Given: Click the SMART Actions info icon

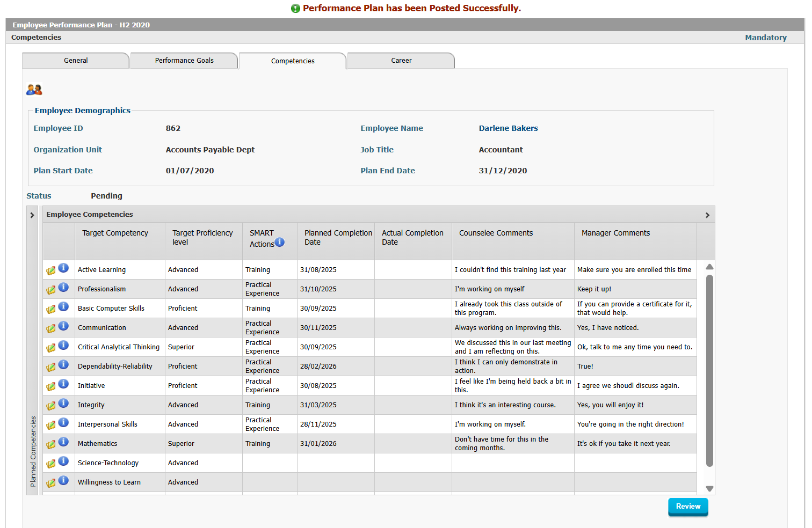Looking at the screenshot, I should point(280,242).
